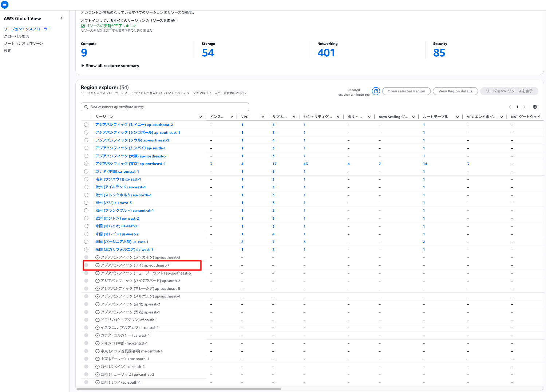The image size is (546, 392).
Task: Go to previous page of regions
Action: [x=510, y=107]
